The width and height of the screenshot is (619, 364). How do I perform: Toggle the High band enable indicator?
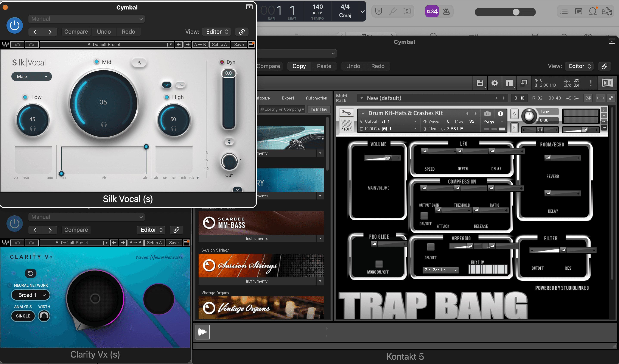pyautogui.click(x=167, y=97)
